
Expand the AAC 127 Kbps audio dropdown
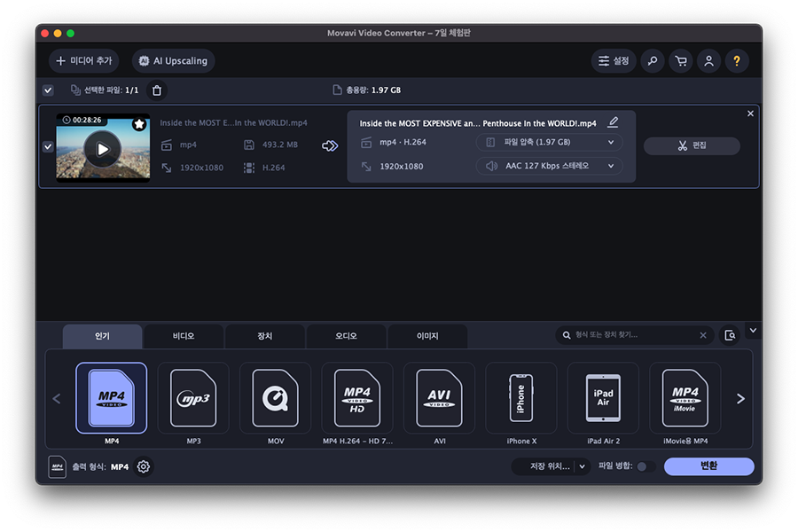click(549, 166)
